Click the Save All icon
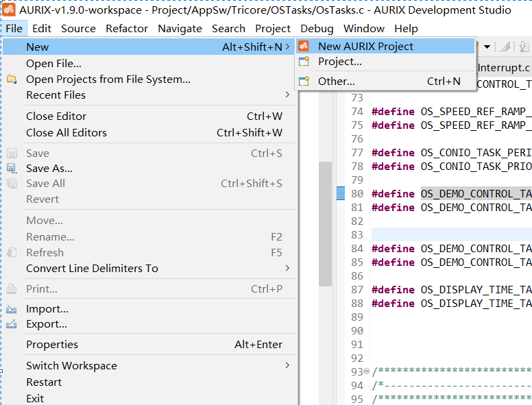Image resolution: width=532 pixels, height=405 pixels. tap(12, 184)
